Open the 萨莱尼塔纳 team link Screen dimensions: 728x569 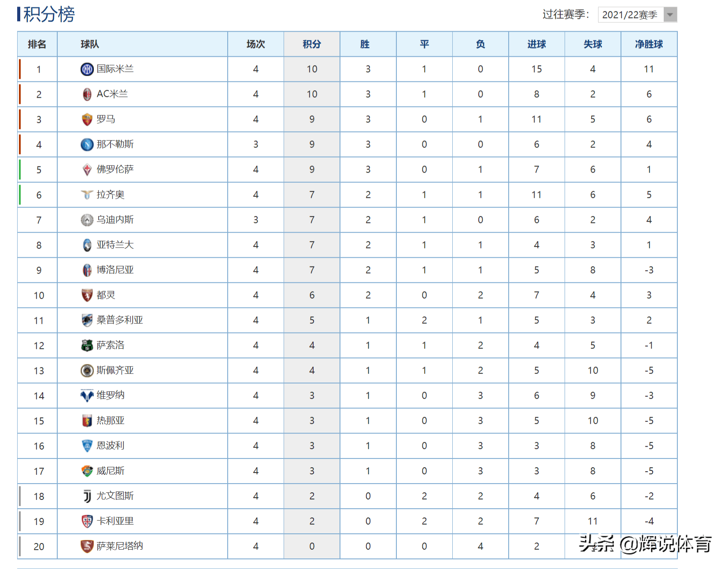point(120,546)
